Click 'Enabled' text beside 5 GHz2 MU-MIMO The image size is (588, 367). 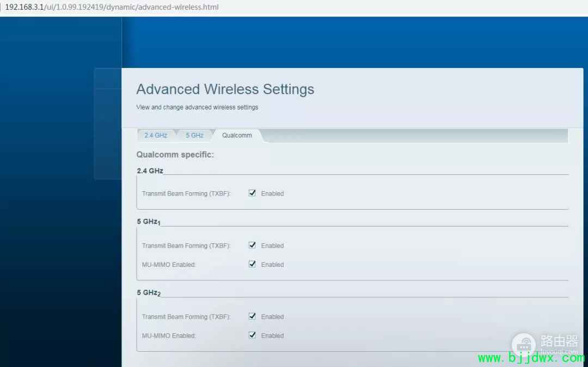coord(272,335)
